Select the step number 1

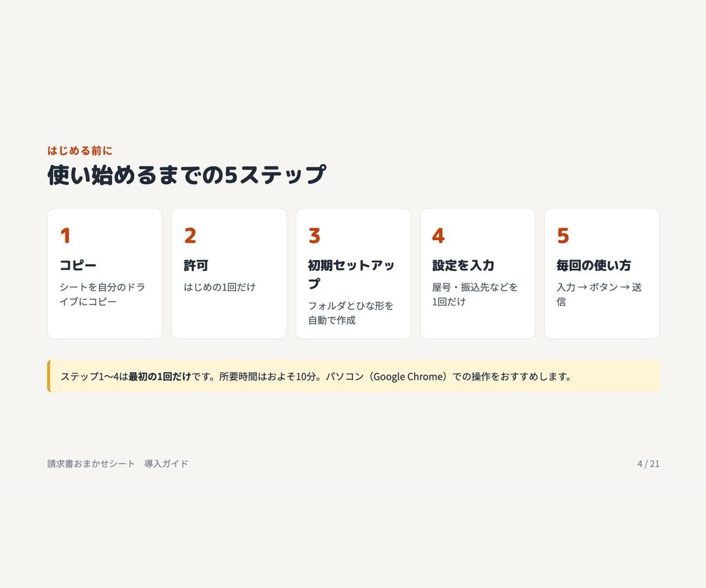[65, 236]
